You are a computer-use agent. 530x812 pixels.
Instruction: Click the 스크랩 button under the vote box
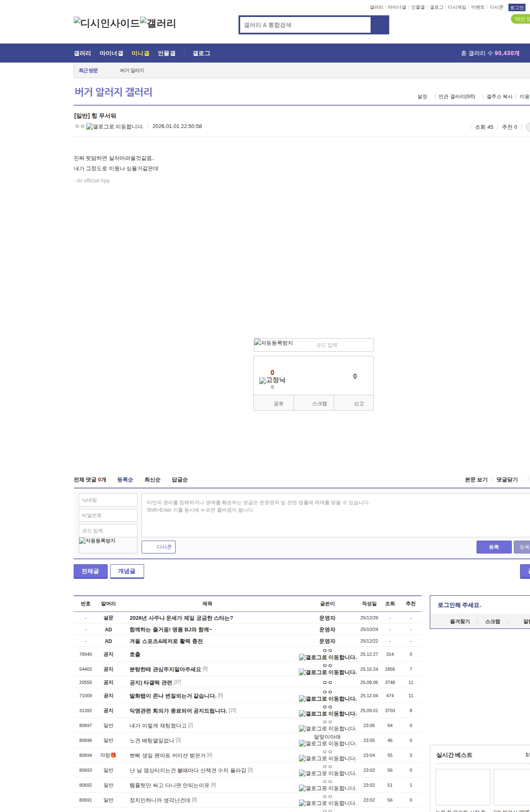tap(319, 404)
